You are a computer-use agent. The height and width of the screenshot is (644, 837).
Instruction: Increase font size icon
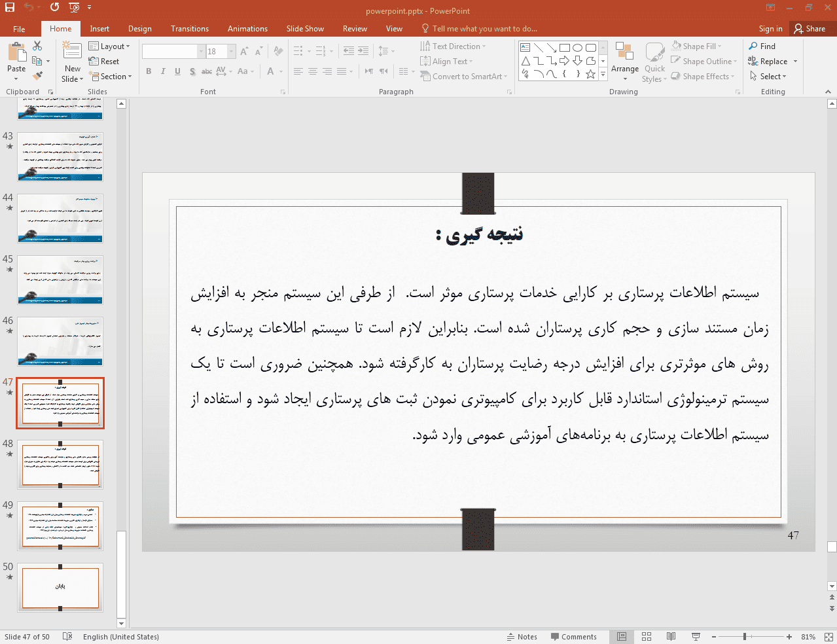pos(244,51)
